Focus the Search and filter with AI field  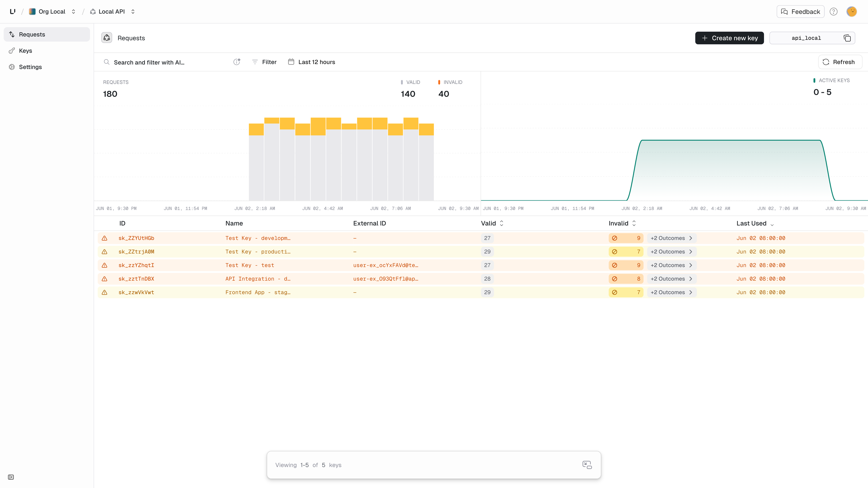tap(168, 62)
